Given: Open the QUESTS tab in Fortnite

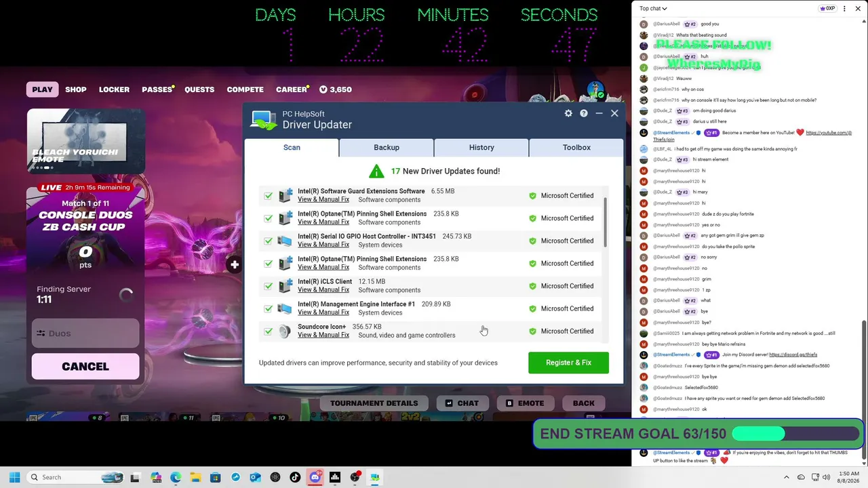Looking at the screenshot, I should [x=199, y=89].
